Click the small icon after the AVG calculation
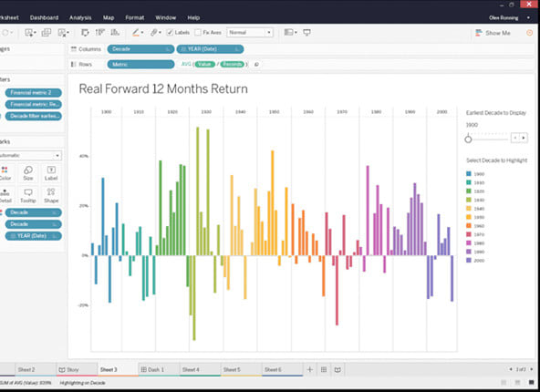 tap(256, 65)
